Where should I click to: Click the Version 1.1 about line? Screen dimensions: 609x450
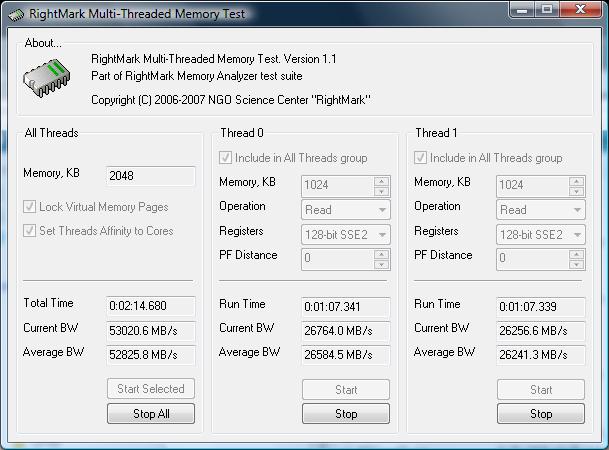(214, 59)
